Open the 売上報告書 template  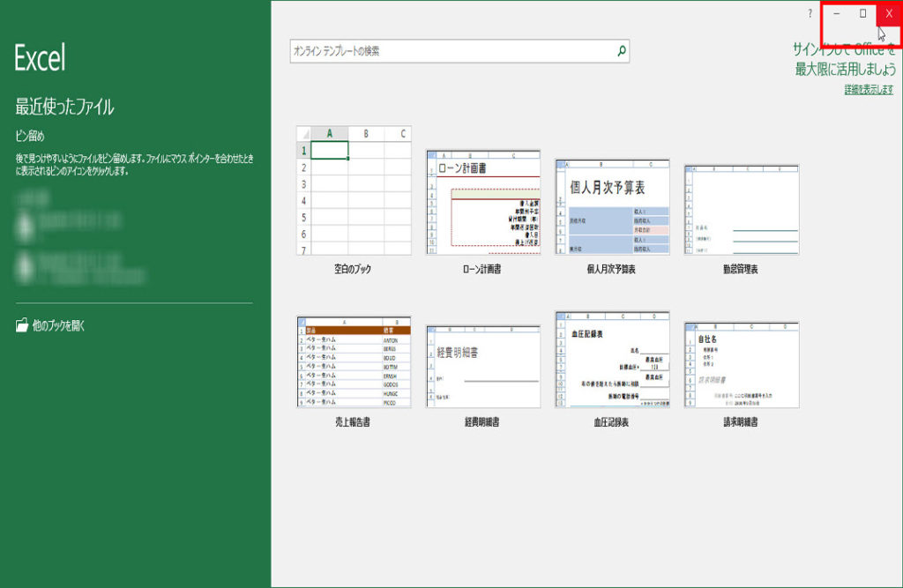click(x=354, y=361)
